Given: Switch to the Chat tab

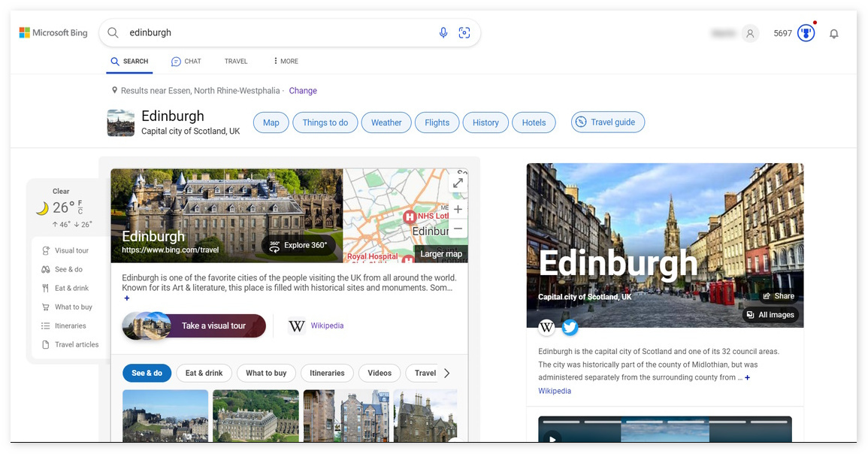Looking at the screenshot, I should click(x=186, y=62).
